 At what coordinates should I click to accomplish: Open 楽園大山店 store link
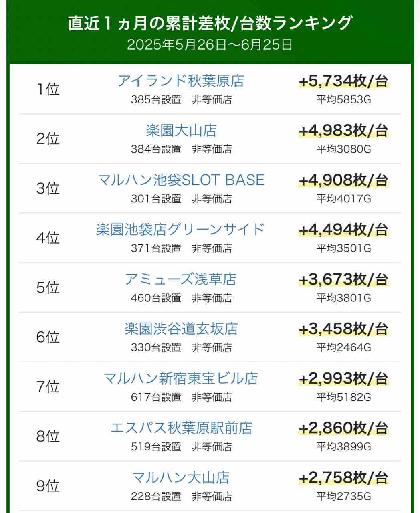pos(181,131)
